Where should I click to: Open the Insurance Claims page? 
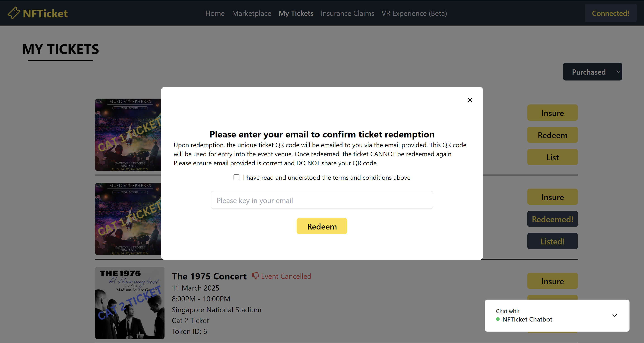click(x=347, y=13)
